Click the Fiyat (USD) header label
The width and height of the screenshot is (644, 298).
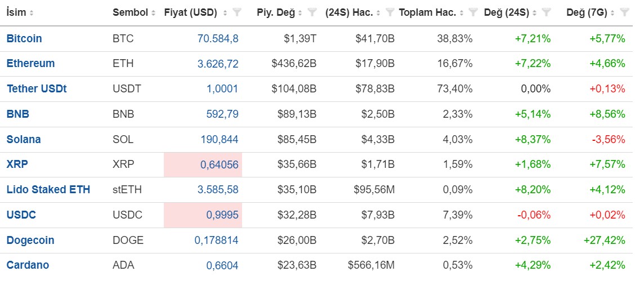coord(191,13)
